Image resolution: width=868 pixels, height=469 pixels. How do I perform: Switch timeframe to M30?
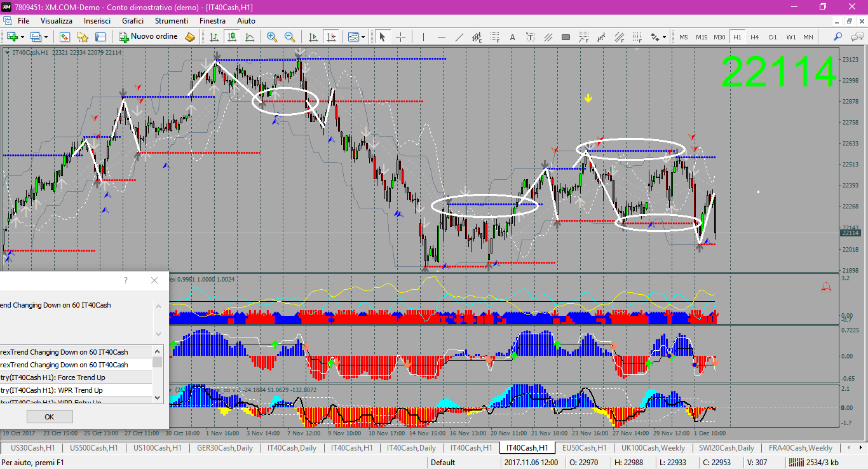(719, 37)
